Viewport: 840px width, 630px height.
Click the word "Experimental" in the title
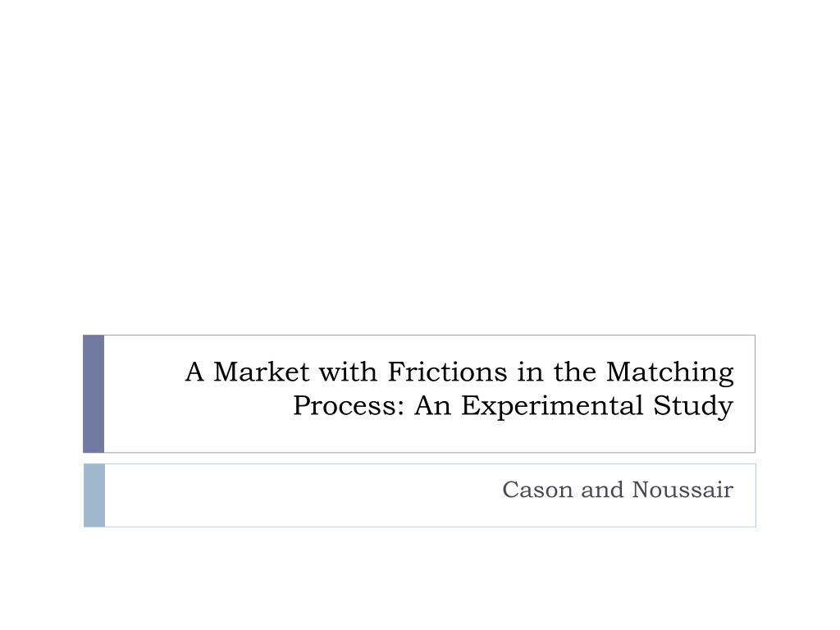click(552, 407)
